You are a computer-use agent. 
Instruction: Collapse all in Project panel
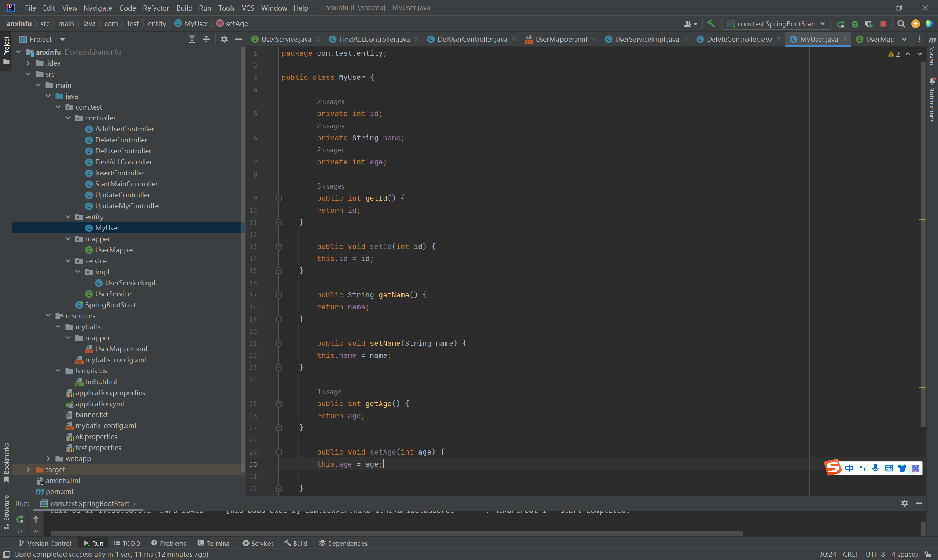pyautogui.click(x=206, y=39)
